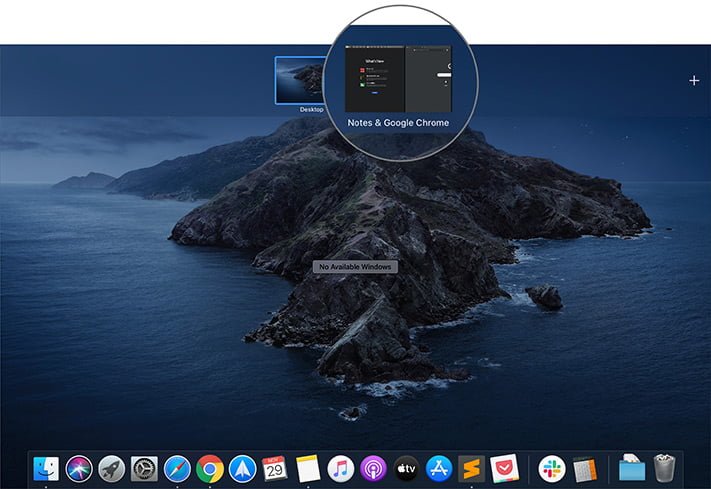Launch Siri from the Dock

pyautogui.click(x=79, y=469)
